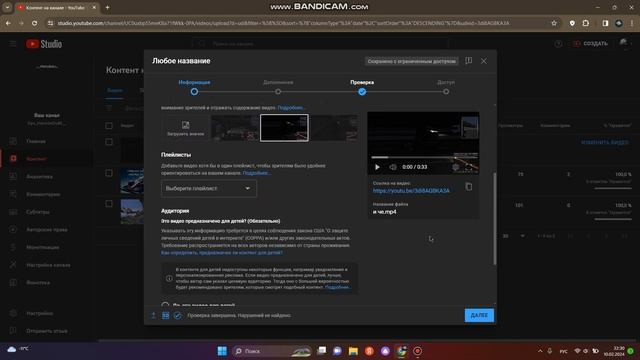Choose the third auto-generated thumbnail

[334, 128]
